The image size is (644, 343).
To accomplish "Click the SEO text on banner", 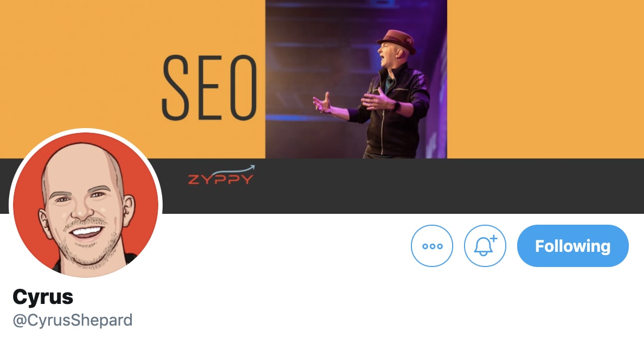I will pos(209,87).
